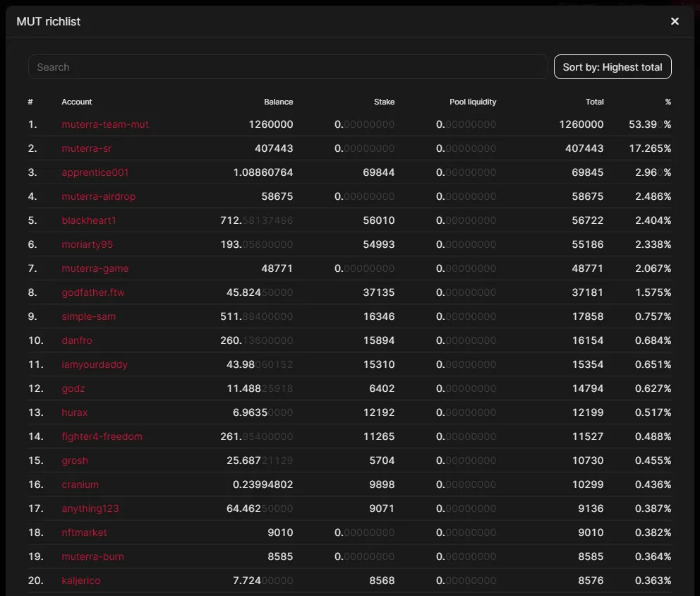The width and height of the screenshot is (700, 596).
Task: Click the balance value 1.08860764
Action: pyautogui.click(x=263, y=172)
